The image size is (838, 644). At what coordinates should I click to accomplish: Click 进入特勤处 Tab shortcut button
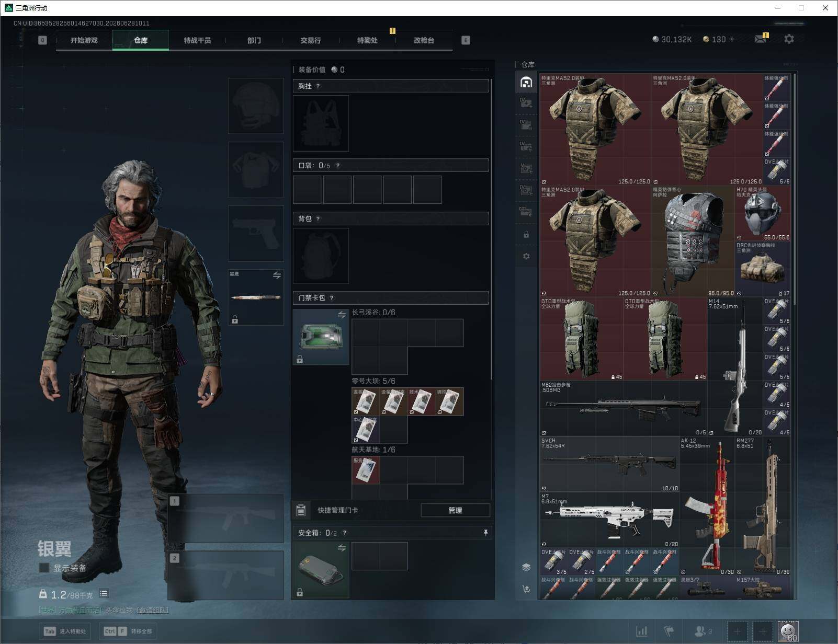click(x=65, y=631)
